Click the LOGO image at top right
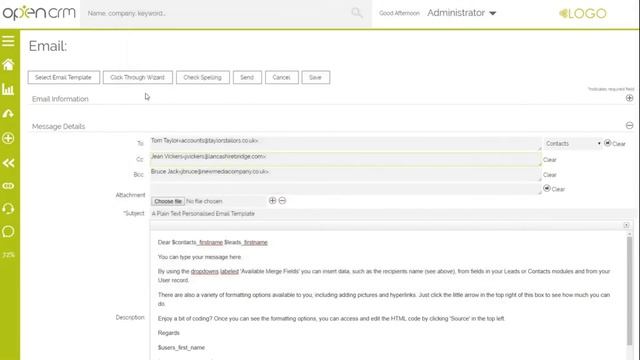This screenshot has height=360, width=640. (x=582, y=13)
